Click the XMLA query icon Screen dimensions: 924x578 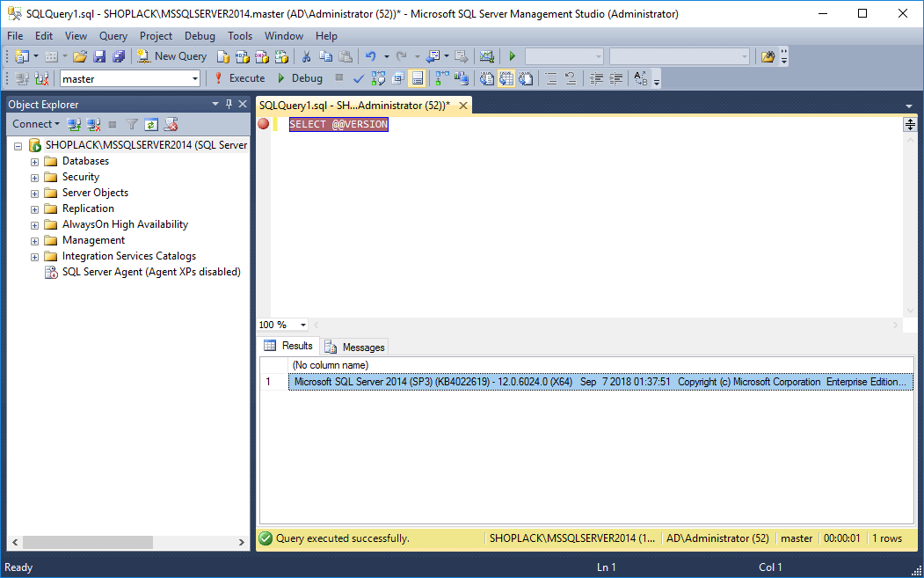click(281, 56)
